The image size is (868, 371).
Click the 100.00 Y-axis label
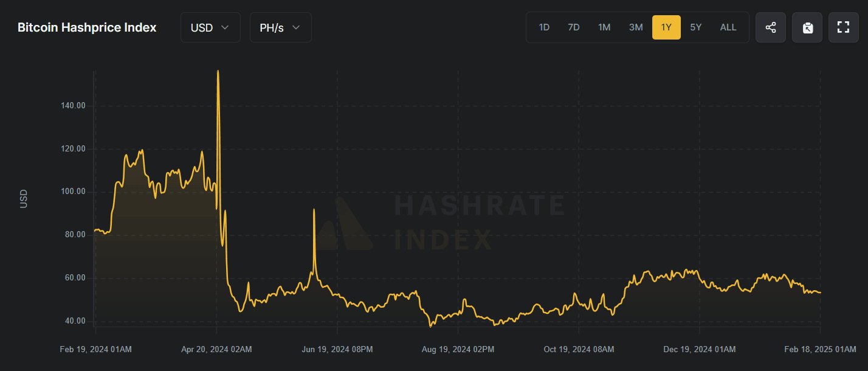point(72,192)
